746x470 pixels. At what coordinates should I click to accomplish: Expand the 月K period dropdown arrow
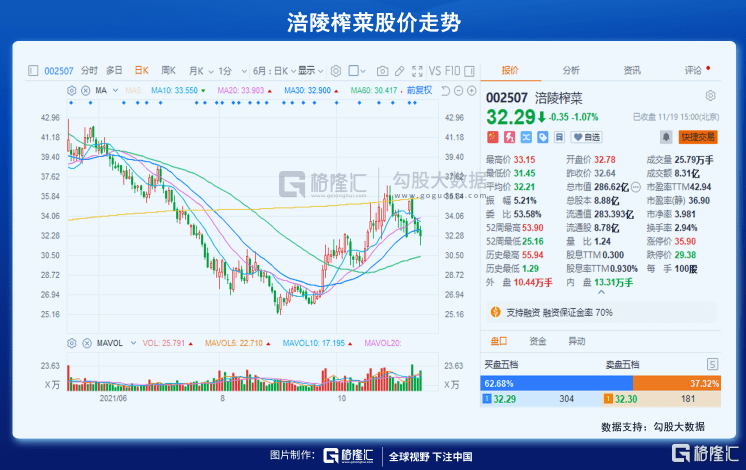pos(211,71)
